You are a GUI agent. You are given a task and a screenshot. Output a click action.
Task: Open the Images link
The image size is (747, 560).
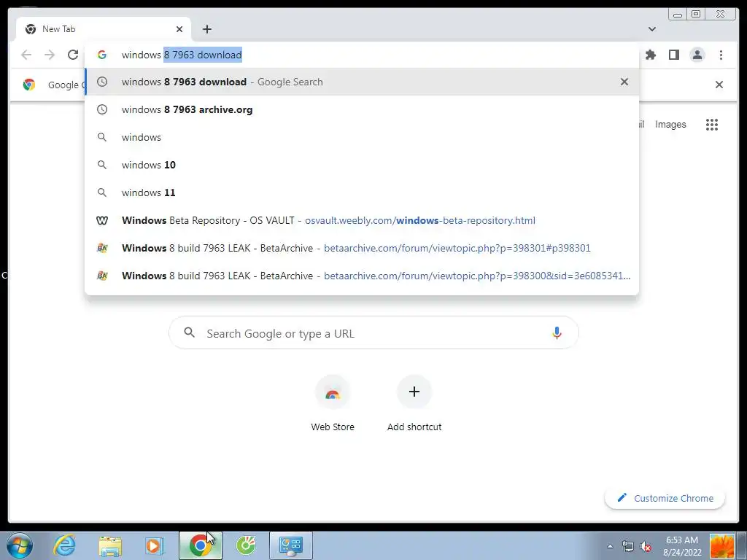click(670, 124)
